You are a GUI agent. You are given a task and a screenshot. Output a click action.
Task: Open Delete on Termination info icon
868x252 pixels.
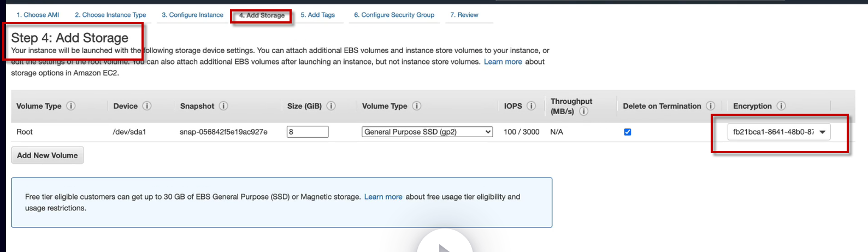[711, 106]
